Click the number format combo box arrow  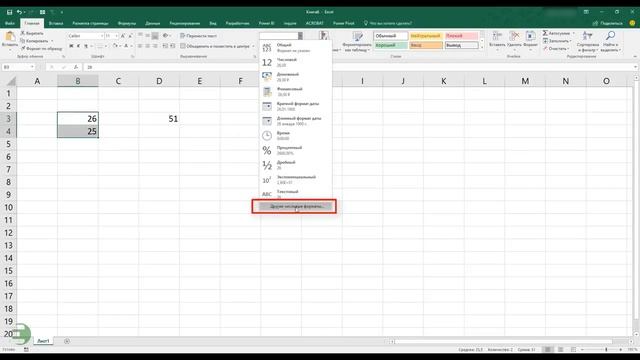tap(300, 36)
